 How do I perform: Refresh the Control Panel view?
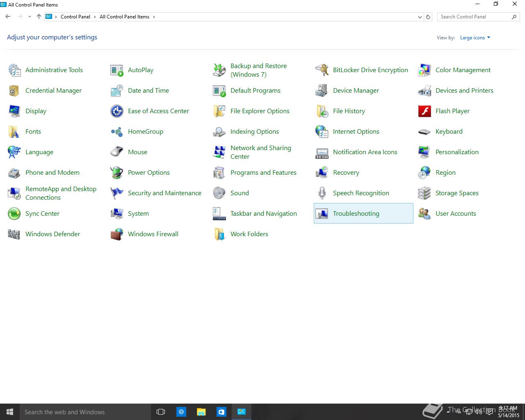click(428, 17)
